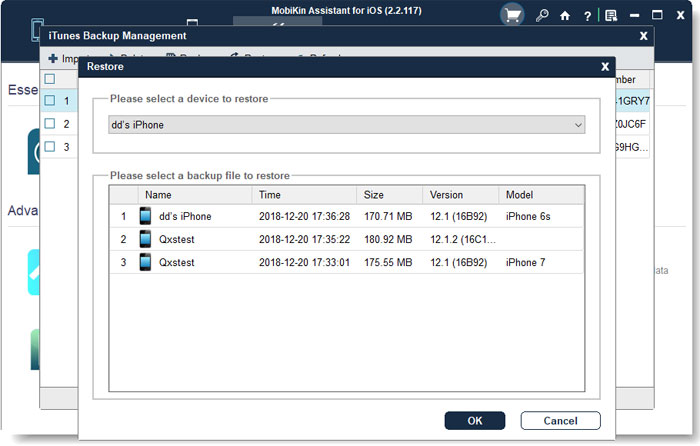700x446 pixels.
Task: Select Qxstest backup from 17:33:01
Action: point(346,263)
